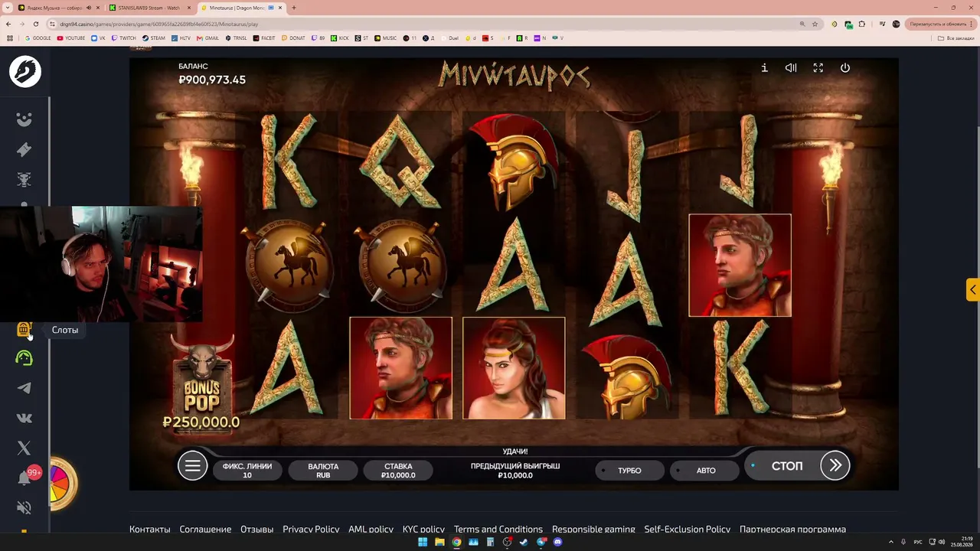Open the Responsible gaming link
The image size is (980, 551).
pyautogui.click(x=593, y=530)
